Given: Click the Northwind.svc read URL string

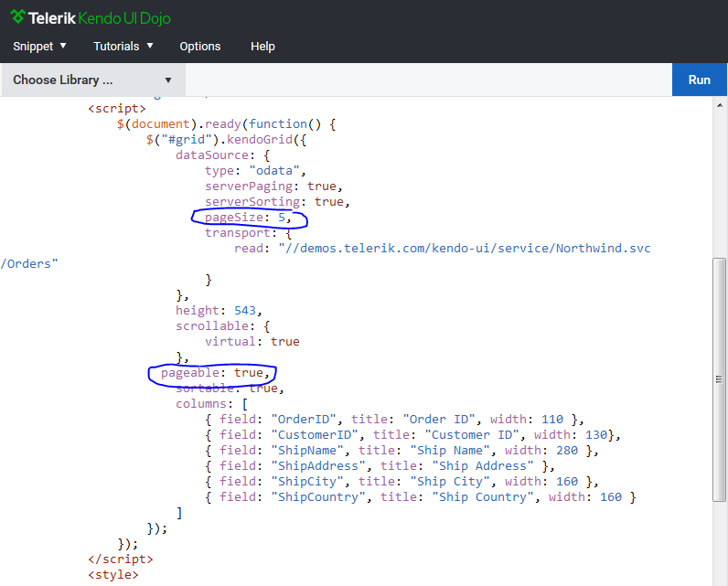Looking at the screenshot, I should (x=465, y=249).
